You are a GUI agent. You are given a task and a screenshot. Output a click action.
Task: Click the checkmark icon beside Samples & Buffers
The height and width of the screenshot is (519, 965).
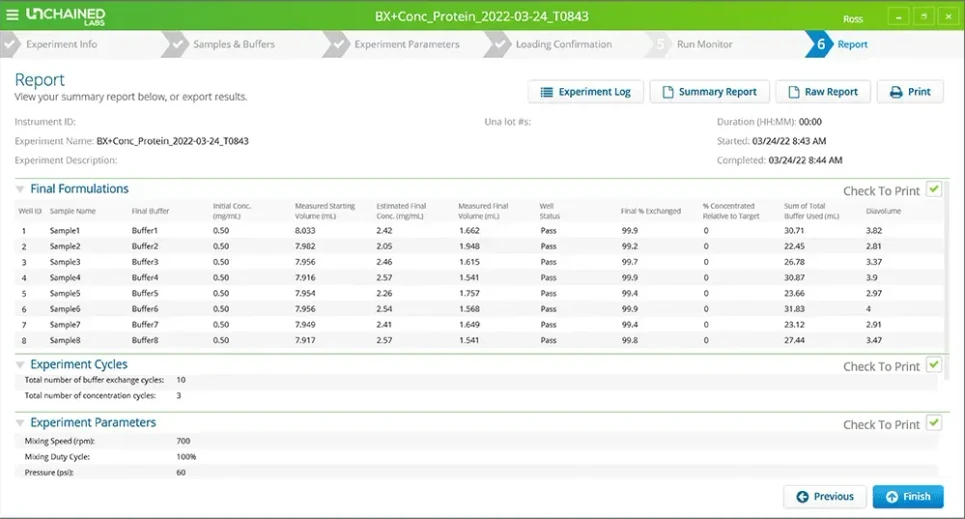coord(174,44)
